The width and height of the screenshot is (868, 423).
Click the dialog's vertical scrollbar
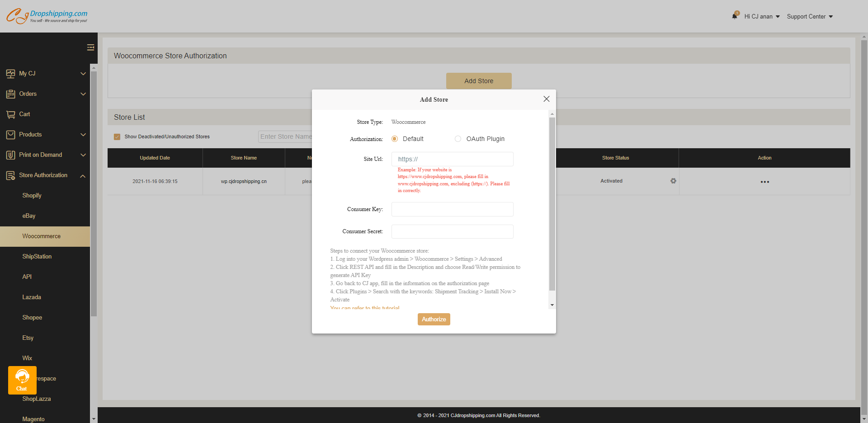coord(552,203)
